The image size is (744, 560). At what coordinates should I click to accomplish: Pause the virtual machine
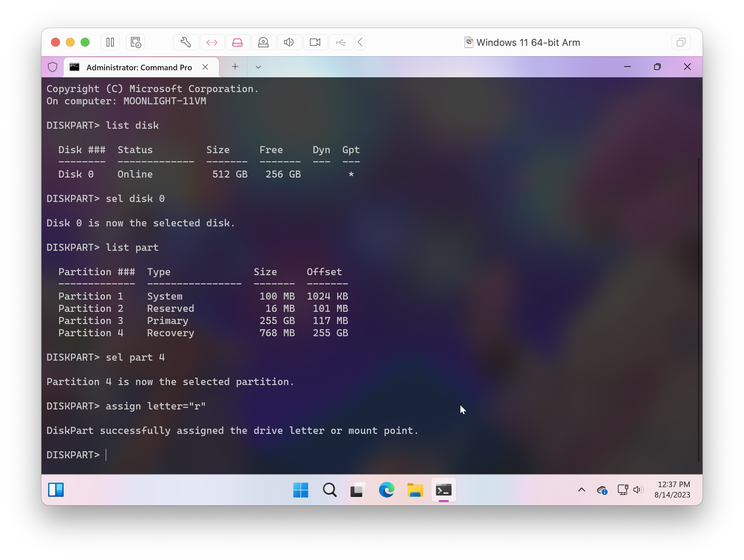click(110, 43)
